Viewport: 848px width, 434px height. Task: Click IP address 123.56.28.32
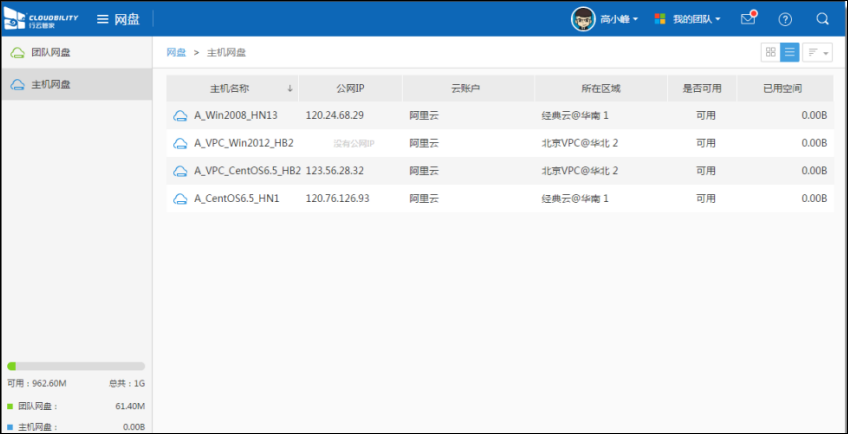(335, 170)
